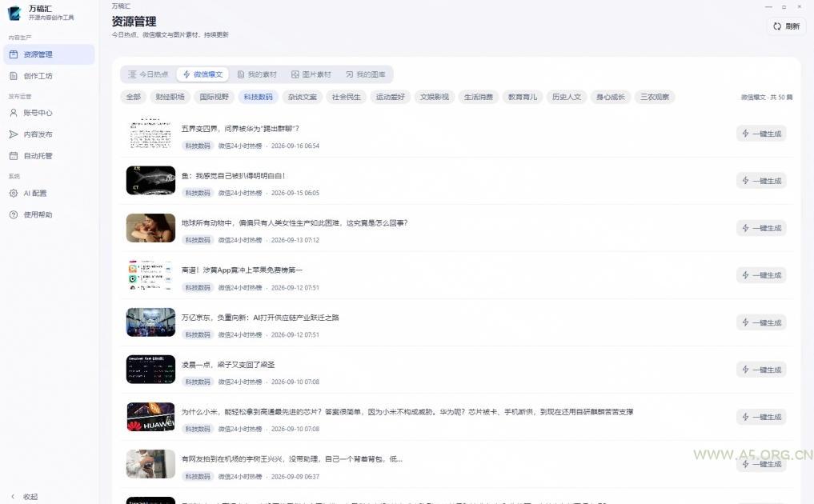814x504 pixels.
Task: Open the mother and baby article thumbnail
Action: click(150, 228)
